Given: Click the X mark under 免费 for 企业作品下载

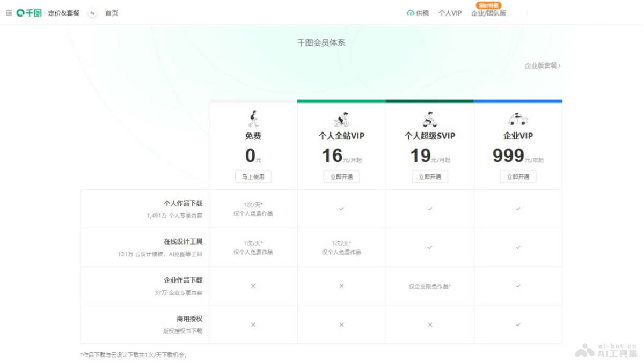Looking at the screenshot, I should (253, 286).
